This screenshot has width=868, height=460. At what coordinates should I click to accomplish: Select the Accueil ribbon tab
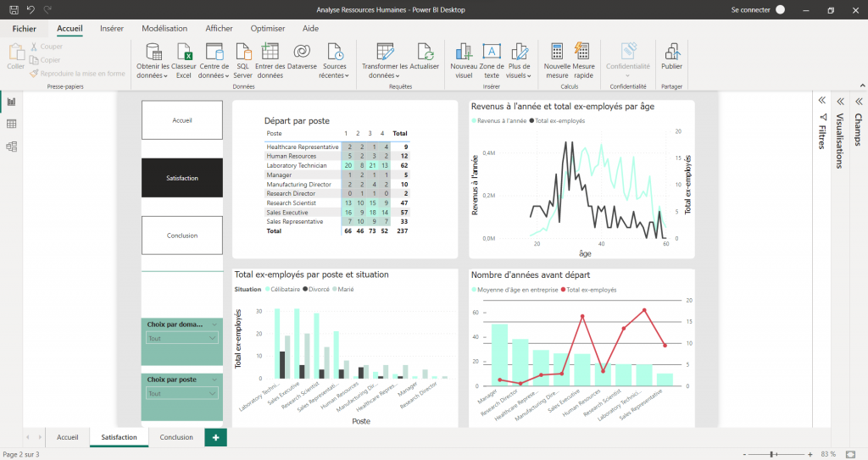70,28
